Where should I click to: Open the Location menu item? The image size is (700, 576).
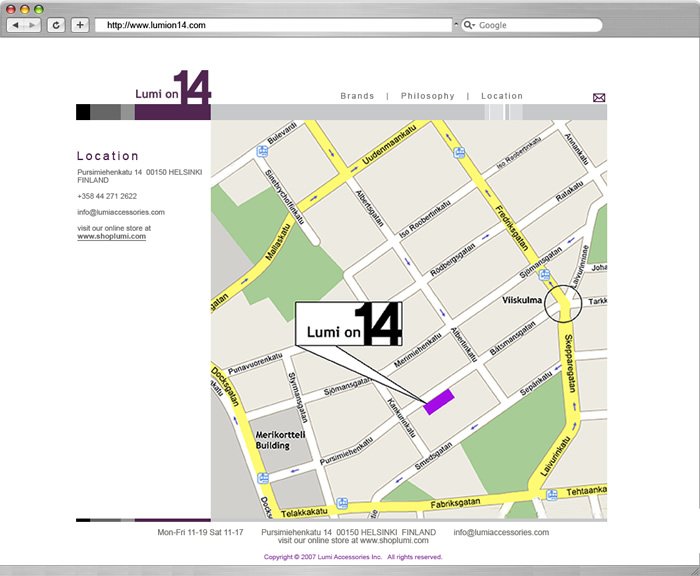pyautogui.click(x=502, y=96)
